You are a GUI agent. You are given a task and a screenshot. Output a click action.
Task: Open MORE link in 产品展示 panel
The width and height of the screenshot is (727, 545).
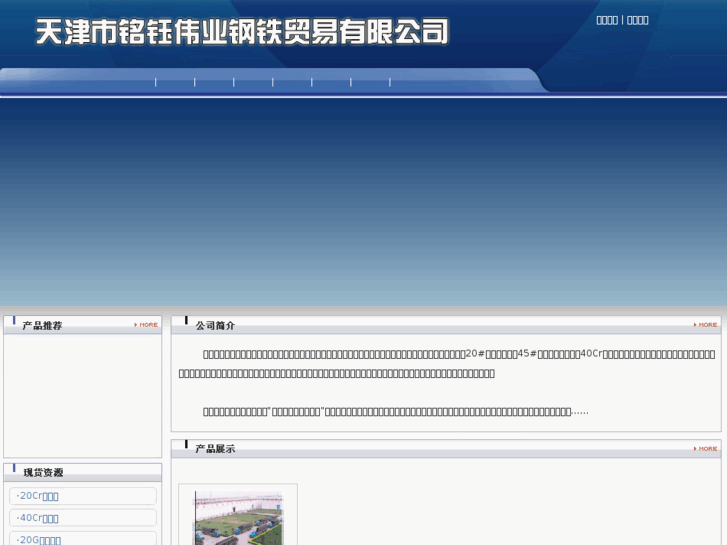pos(705,449)
